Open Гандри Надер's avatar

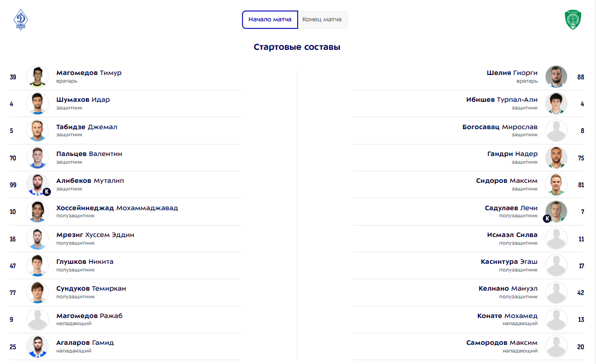point(556,158)
